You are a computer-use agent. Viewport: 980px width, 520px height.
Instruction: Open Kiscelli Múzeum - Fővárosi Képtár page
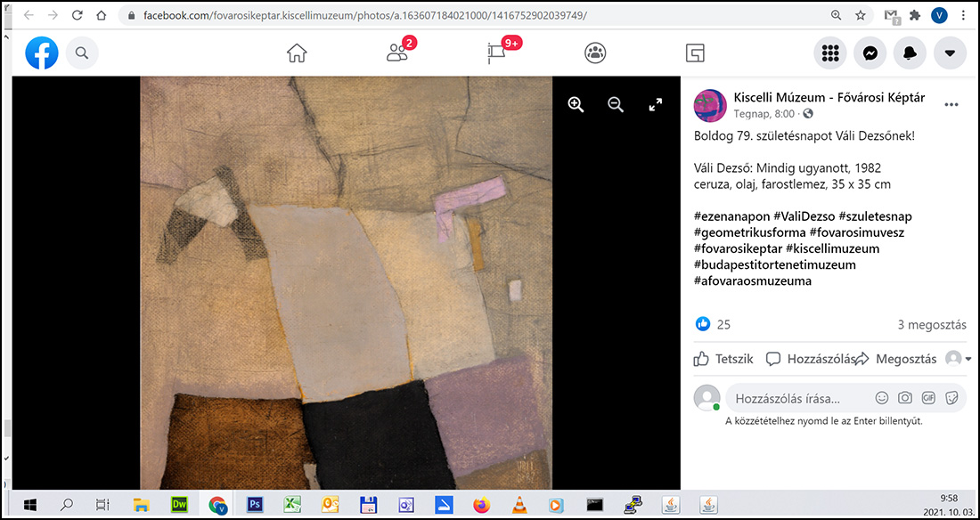829,98
